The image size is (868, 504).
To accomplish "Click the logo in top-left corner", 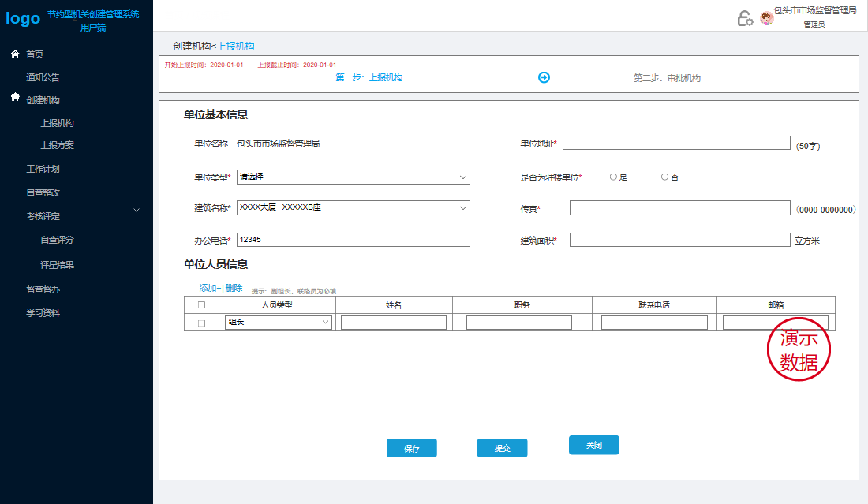I will pos(23,19).
